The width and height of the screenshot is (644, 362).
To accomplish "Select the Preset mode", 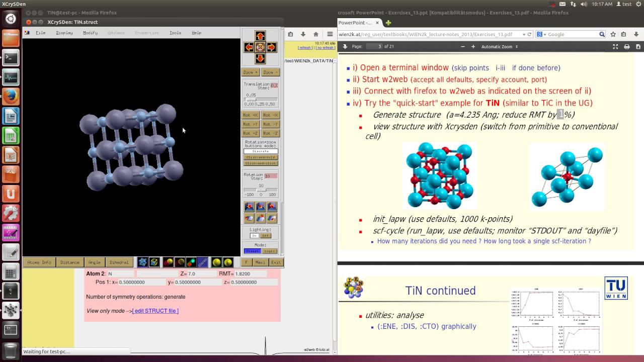I will pos(252,251).
